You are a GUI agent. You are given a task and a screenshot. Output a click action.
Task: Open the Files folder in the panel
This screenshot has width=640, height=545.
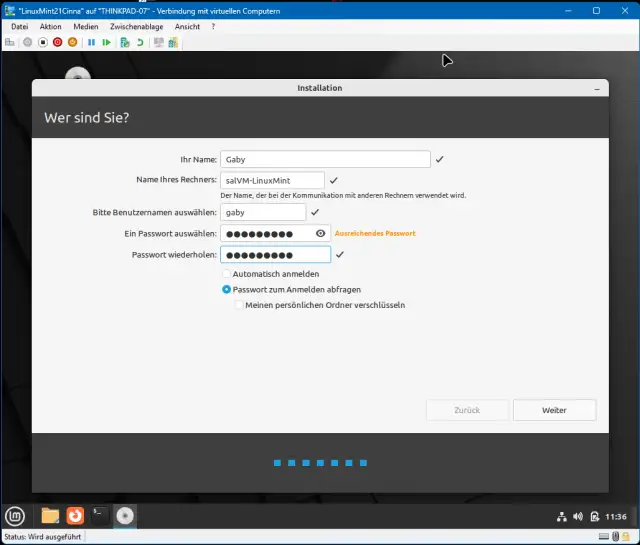(x=50, y=516)
